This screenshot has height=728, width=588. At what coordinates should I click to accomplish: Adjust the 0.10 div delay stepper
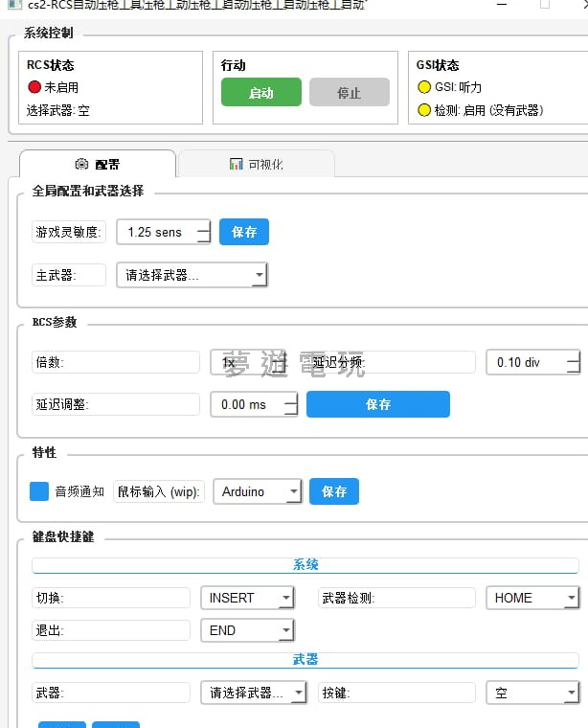572,362
